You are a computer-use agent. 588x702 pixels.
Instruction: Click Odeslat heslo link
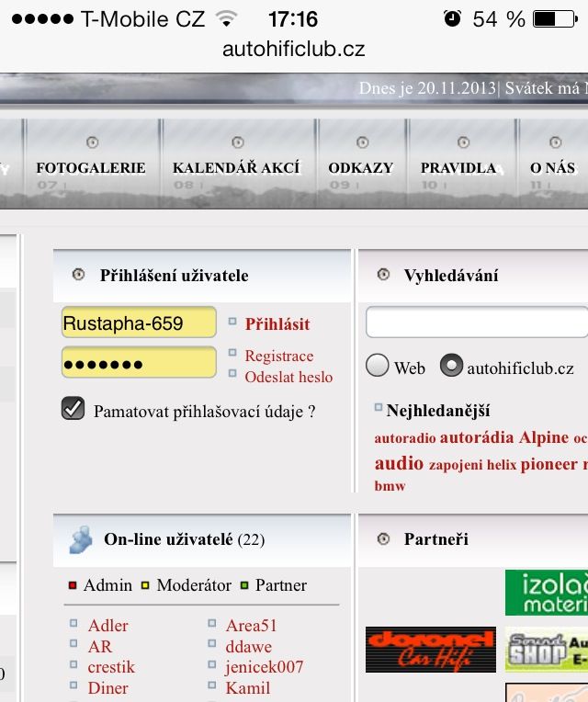(x=288, y=377)
